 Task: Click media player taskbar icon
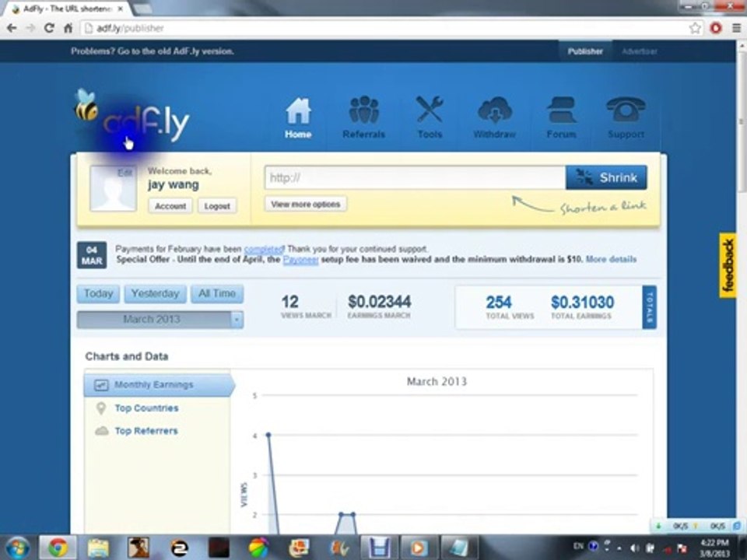click(x=419, y=548)
